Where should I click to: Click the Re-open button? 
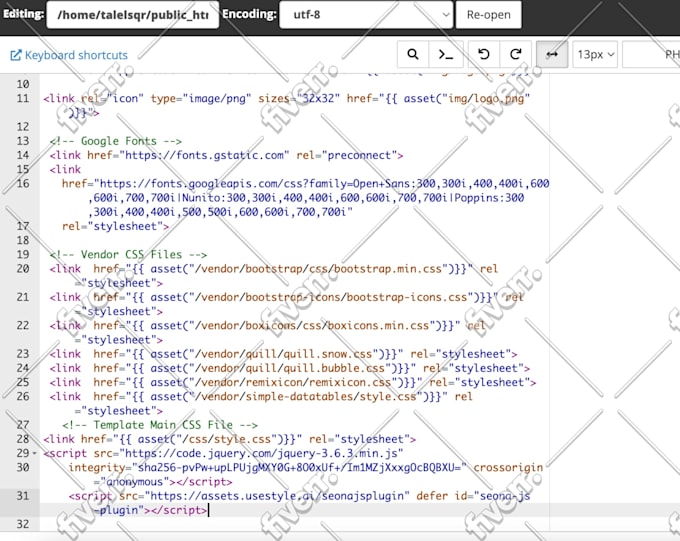(488, 15)
